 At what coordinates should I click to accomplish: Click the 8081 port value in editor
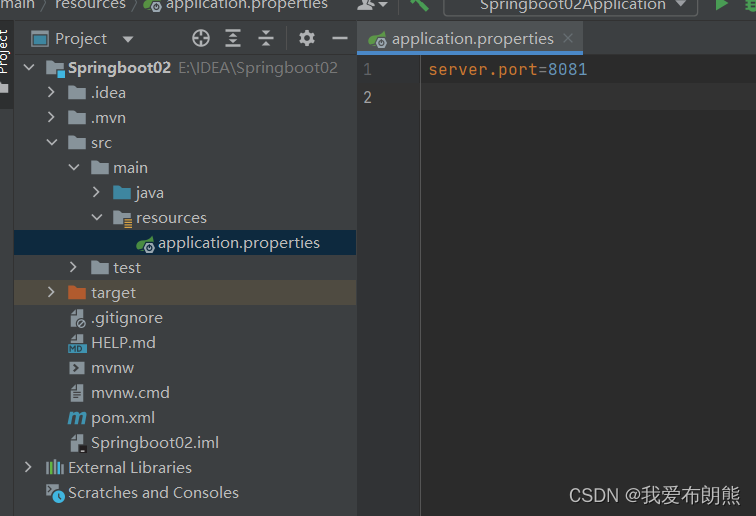click(x=567, y=69)
